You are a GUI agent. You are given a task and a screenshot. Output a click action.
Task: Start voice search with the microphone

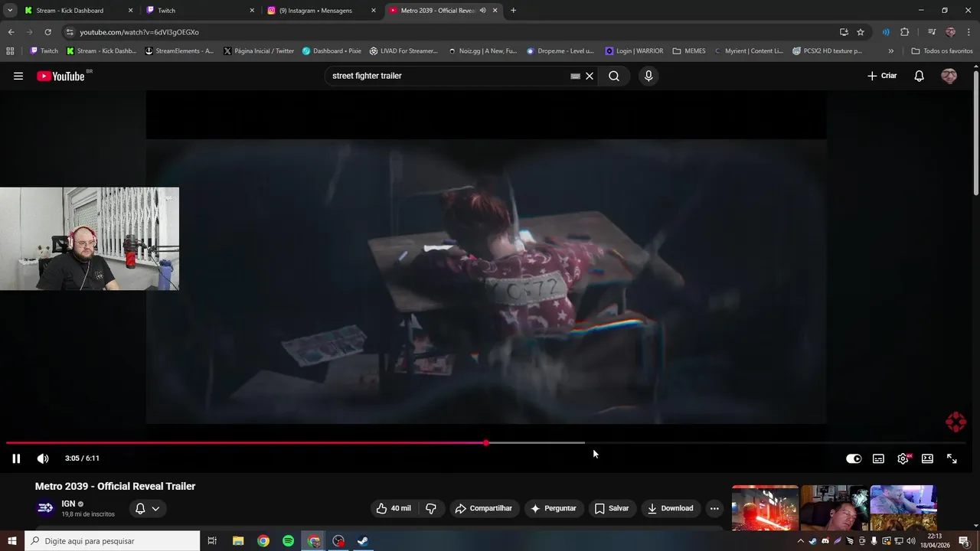(648, 76)
